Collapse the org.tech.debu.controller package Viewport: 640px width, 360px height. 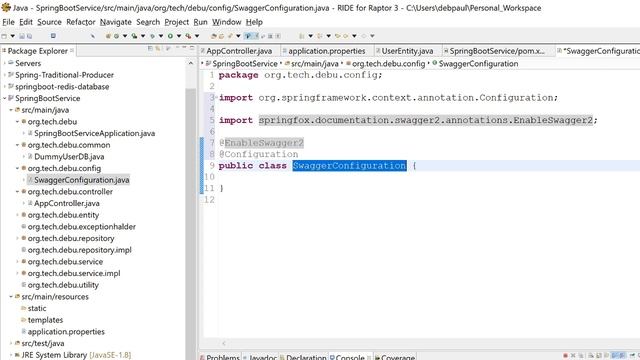point(18,192)
